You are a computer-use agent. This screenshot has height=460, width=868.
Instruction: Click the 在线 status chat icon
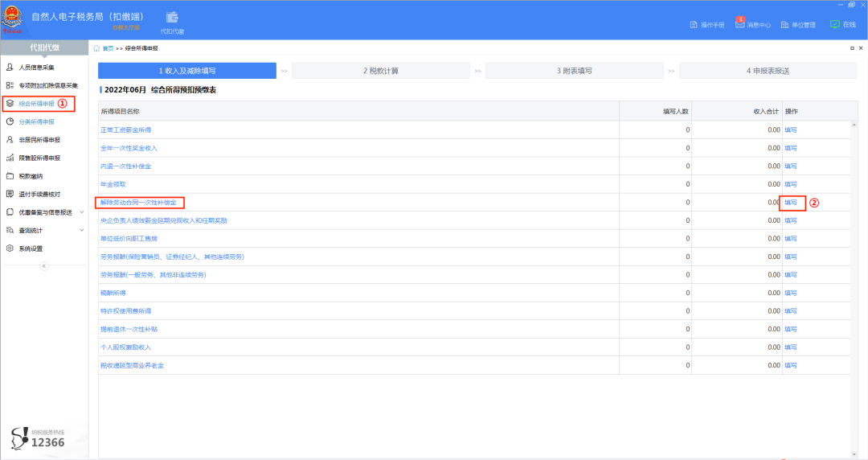click(x=834, y=24)
